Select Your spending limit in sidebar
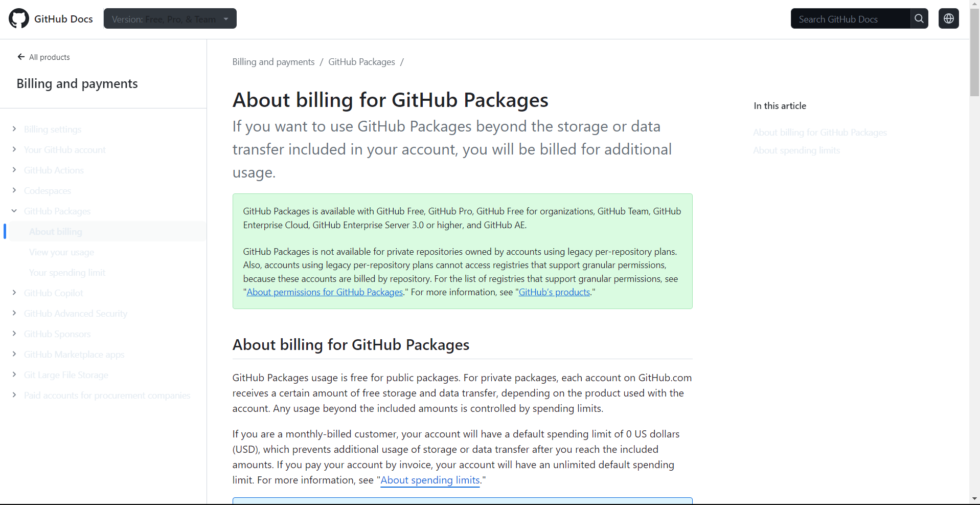 point(66,272)
